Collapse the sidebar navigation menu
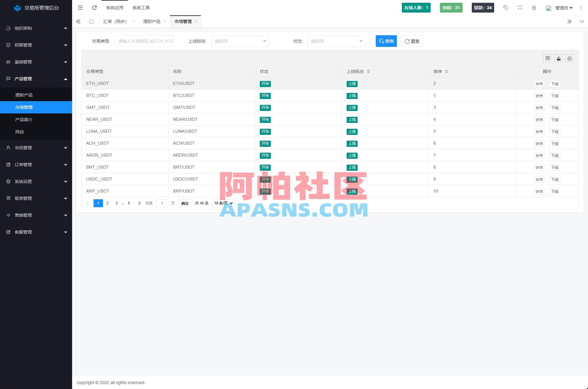The image size is (588, 389). coord(80,7)
